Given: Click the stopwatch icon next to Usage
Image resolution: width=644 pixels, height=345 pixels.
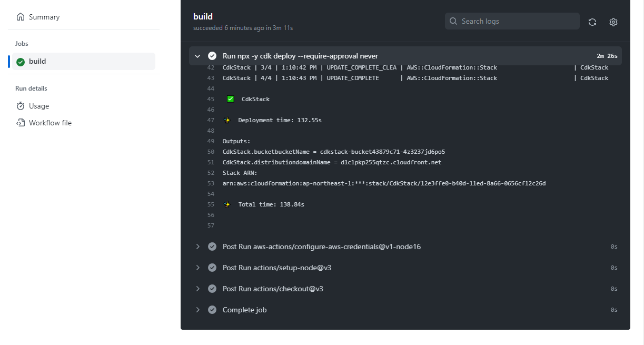Looking at the screenshot, I should (x=21, y=105).
